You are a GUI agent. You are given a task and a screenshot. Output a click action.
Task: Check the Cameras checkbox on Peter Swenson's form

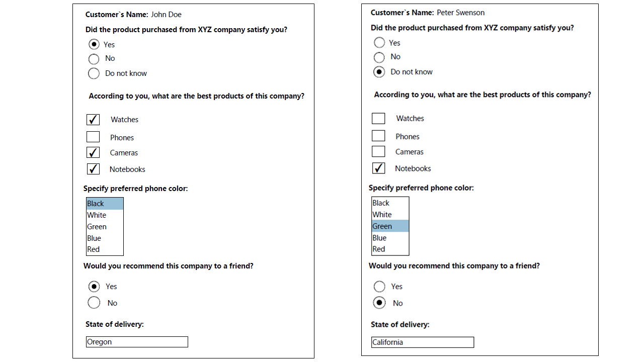pyautogui.click(x=378, y=151)
